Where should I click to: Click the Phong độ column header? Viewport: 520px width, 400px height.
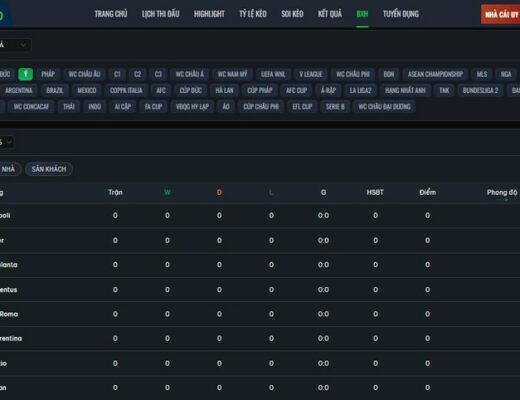click(502, 192)
